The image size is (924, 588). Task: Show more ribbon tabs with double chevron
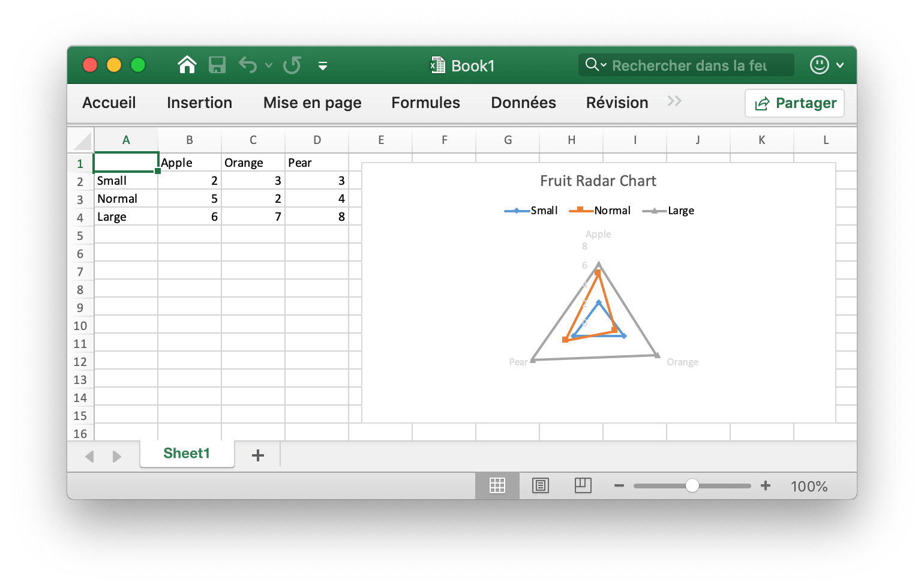pyautogui.click(x=674, y=101)
